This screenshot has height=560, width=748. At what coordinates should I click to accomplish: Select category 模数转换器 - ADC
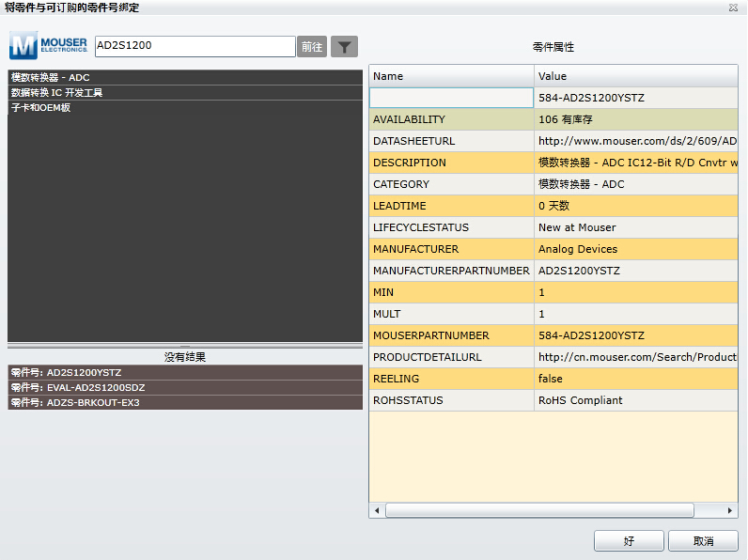tap(185, 77)
